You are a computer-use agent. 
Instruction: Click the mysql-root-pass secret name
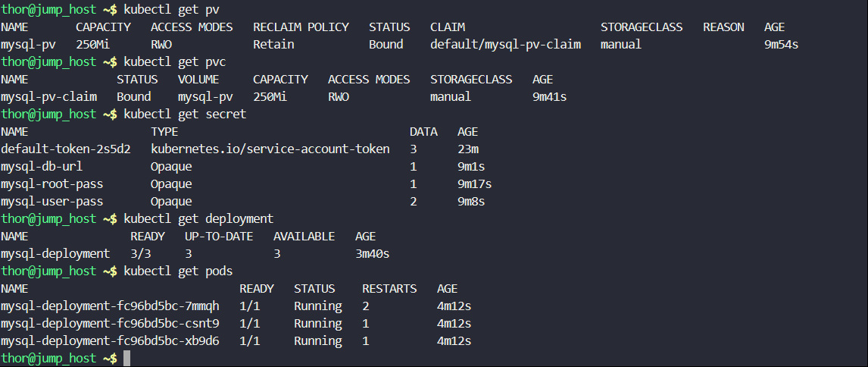52,183
